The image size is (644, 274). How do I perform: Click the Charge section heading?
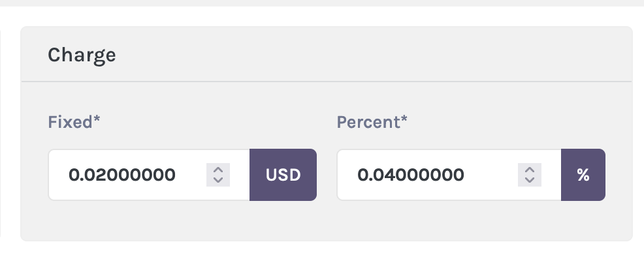pyautogui.click(x=82, y=55)
